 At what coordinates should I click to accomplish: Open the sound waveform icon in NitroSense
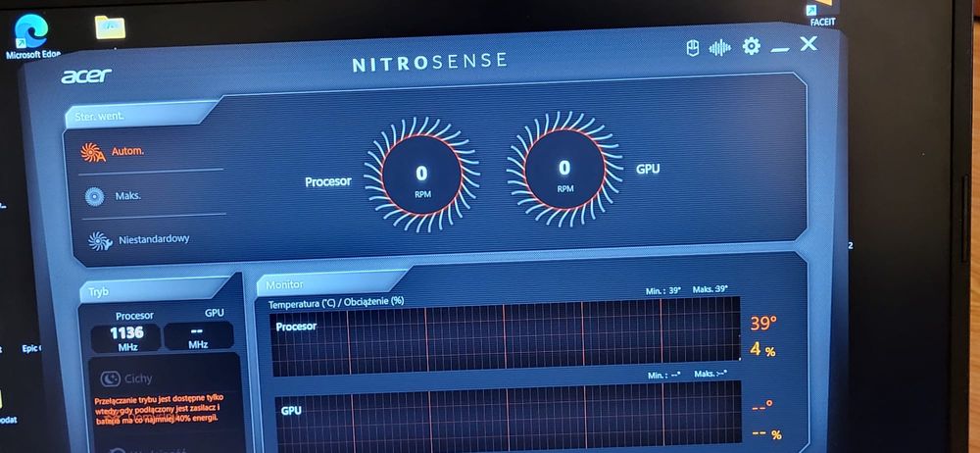tap(720, 47)
